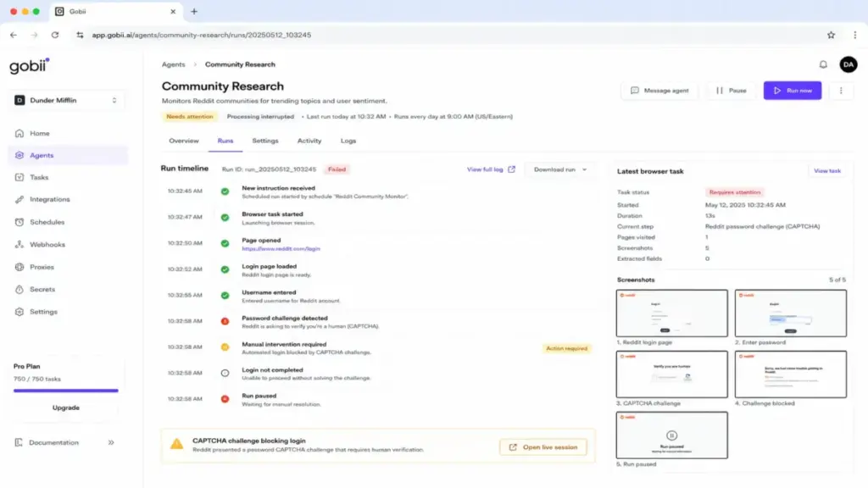Click the Pro Plan task usage bar

point(66,391)
